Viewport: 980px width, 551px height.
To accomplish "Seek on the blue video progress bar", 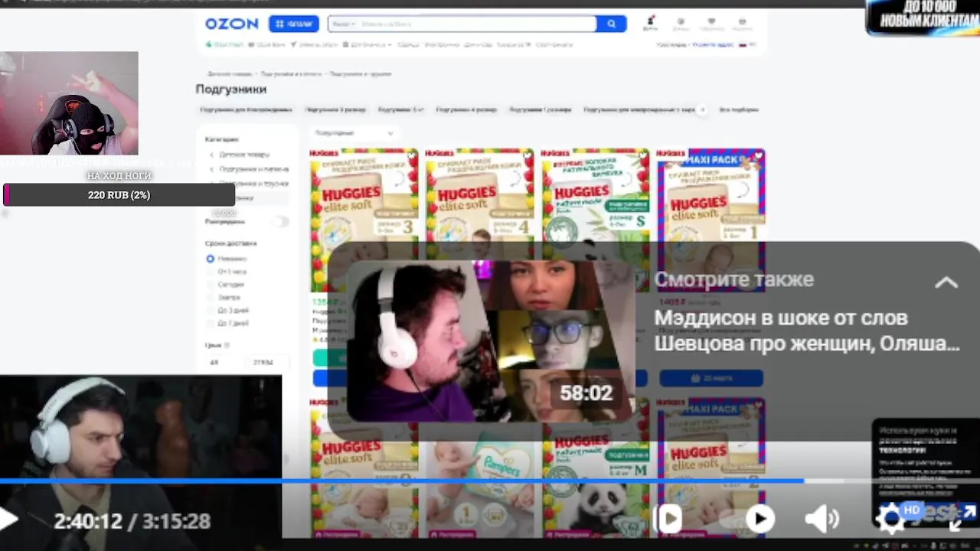I will [490, 481].
